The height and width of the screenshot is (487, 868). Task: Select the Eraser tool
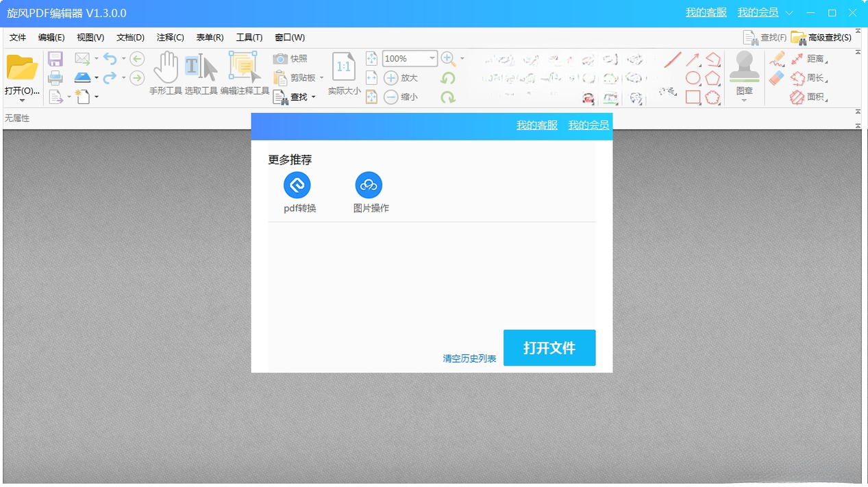(776, 78)
